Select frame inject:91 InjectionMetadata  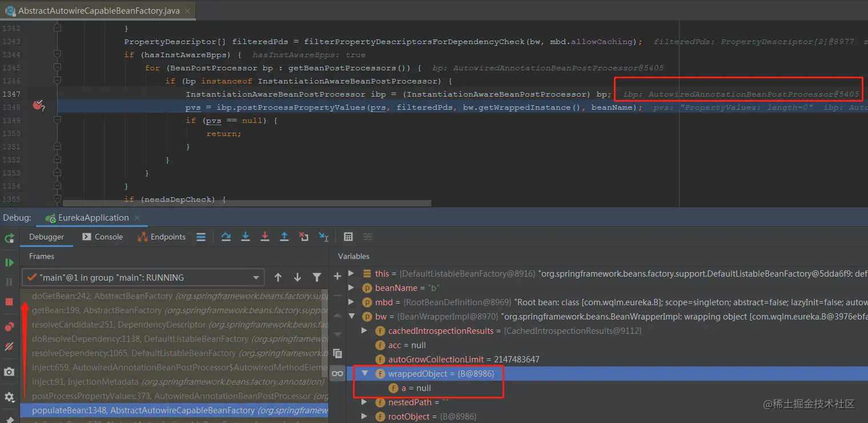coord(174,382)
